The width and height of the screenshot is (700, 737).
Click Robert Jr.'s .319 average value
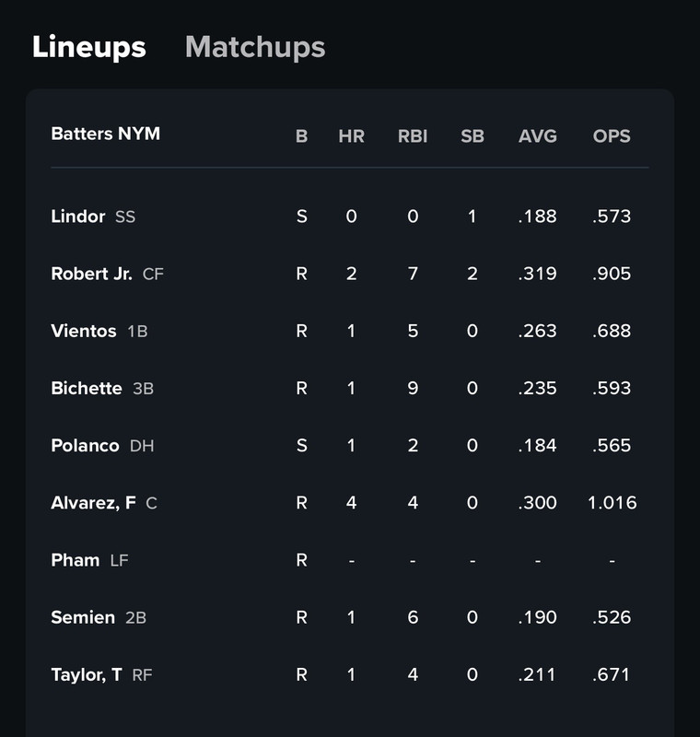[538, 274]
